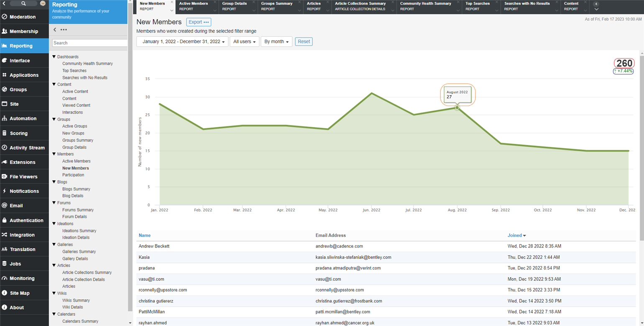This screenshot has height=326, width=644.
Task: Click the report tree Search field
Action: point(89,43)
